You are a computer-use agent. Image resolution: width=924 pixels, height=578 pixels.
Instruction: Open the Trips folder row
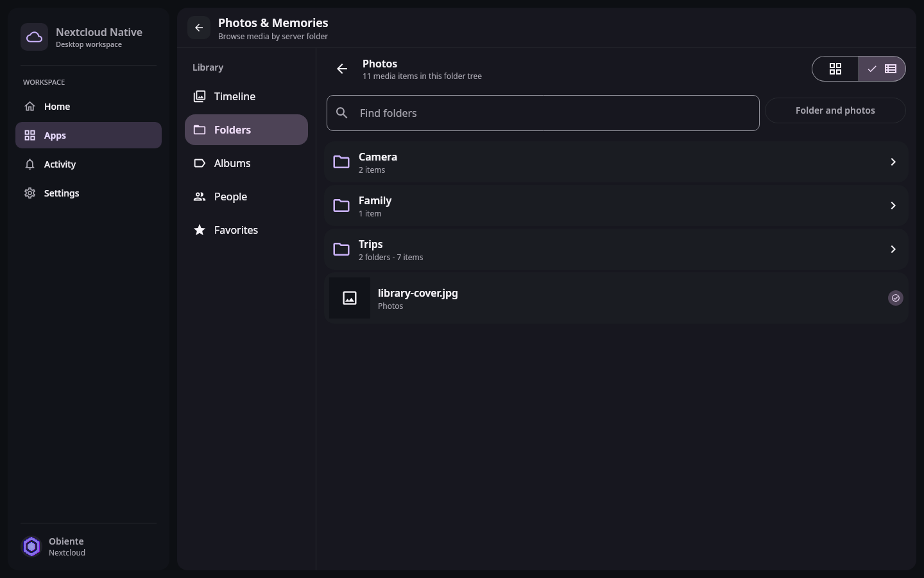(616, 249)
